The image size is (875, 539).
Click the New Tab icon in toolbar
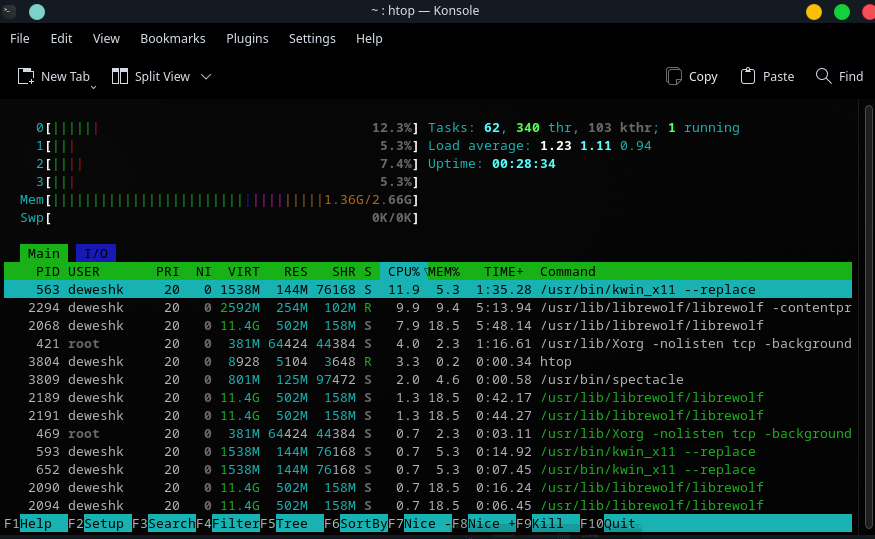coord(26,76)
